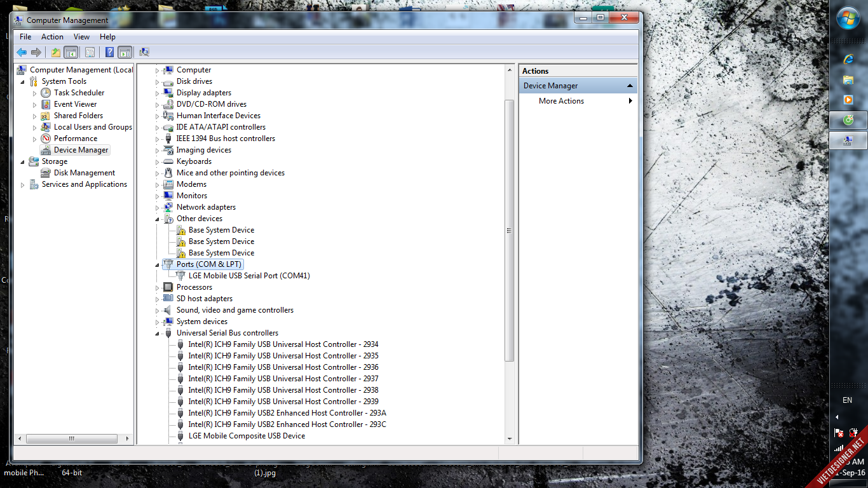
Task: Expand the Display adapters category
Action: pyautogui.click(x=158, y=93)
